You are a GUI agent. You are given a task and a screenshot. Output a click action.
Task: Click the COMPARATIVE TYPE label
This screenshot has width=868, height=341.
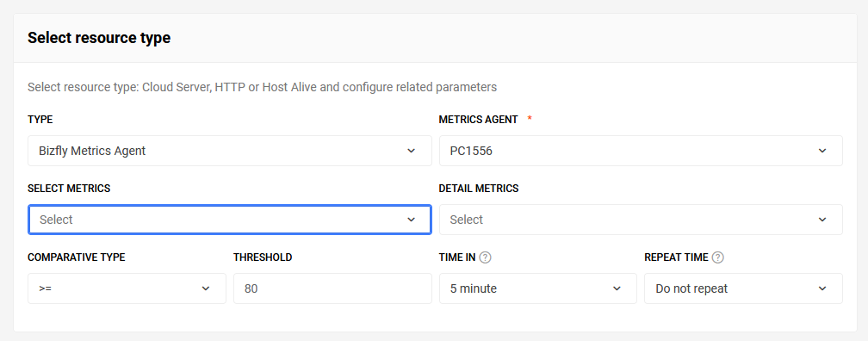coord(77,257)
